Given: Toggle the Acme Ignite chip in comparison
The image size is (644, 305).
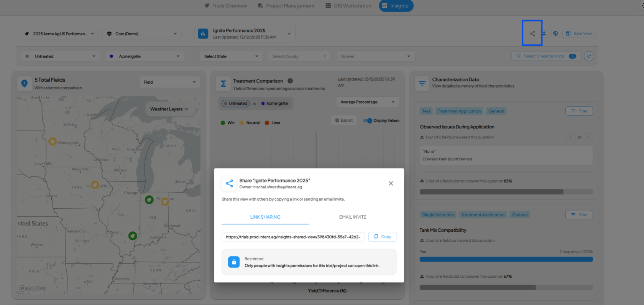Looking at the screenshot, I should 274,104.
